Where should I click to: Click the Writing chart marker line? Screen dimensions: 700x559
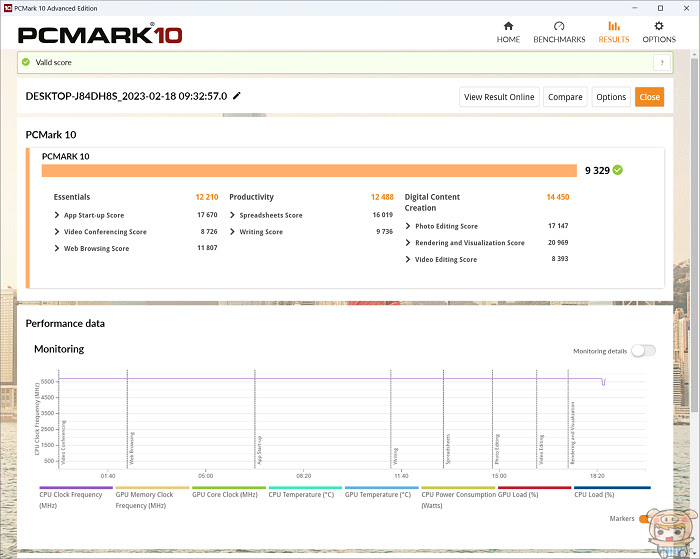coord(391,419)
